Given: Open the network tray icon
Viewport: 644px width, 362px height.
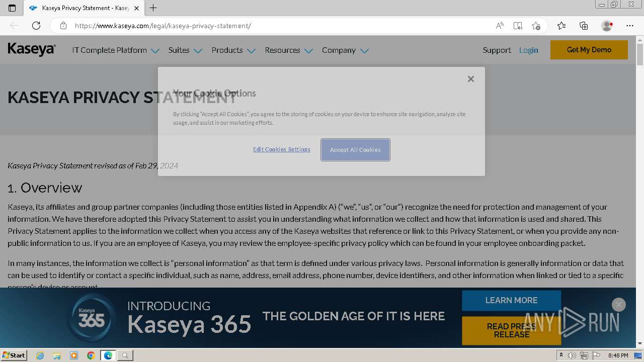Looking at the screenshot, I should point(584,355).
